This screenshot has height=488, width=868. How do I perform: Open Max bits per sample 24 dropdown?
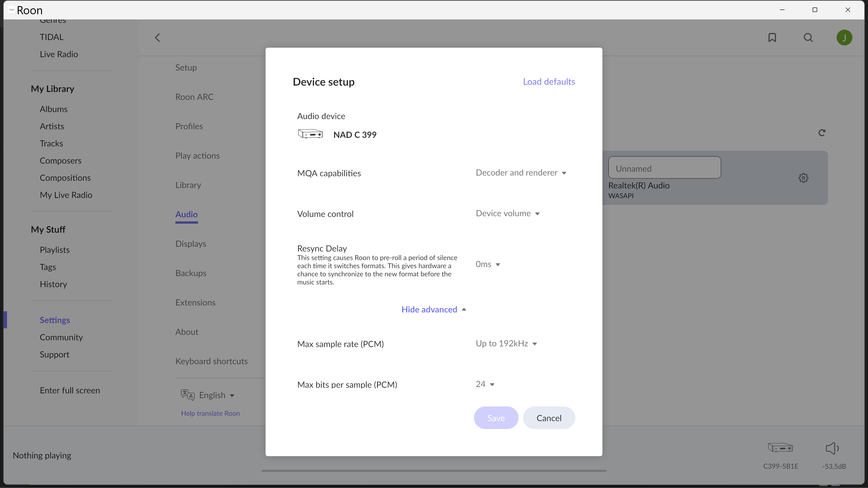485,384
